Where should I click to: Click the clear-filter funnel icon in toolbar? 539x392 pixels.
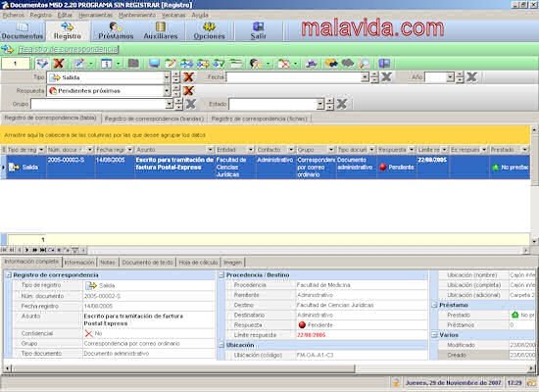point(42,64)
